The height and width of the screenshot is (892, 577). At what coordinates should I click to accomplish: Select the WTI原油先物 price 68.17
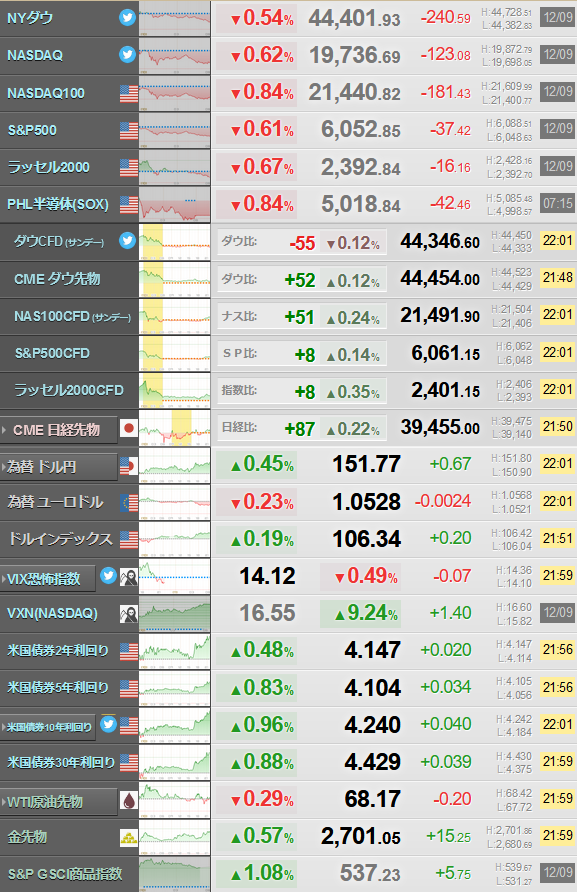373,799
